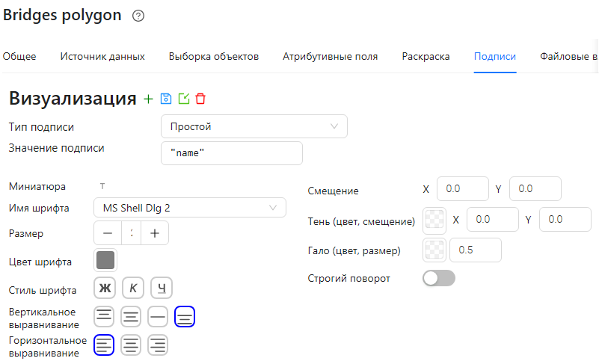
Task: Open help icon next to Bridges polygon
Action: click(138, 16)
